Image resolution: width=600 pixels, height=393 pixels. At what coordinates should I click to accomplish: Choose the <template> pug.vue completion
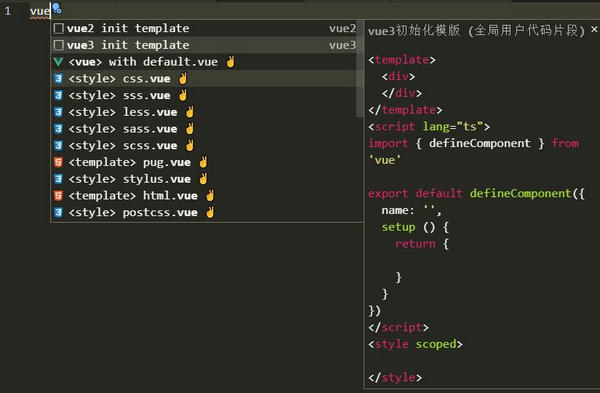pyautogui.click(x=207, y=162)
